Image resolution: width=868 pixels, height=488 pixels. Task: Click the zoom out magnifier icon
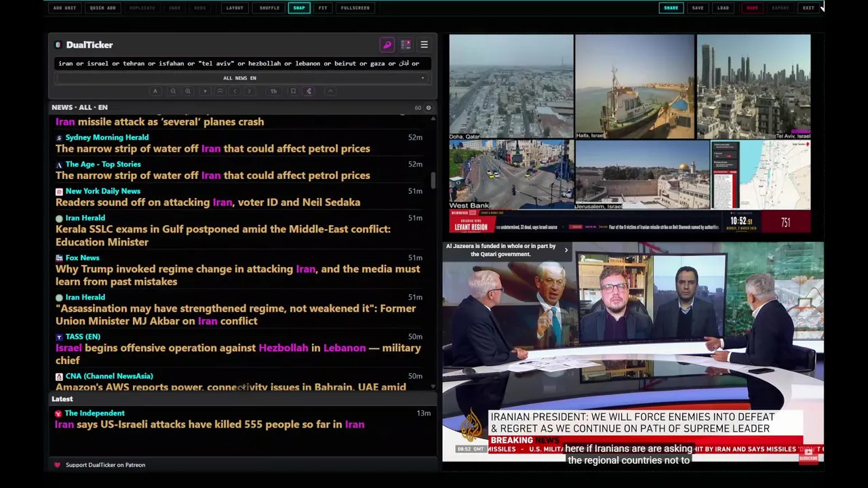point(173,91)
